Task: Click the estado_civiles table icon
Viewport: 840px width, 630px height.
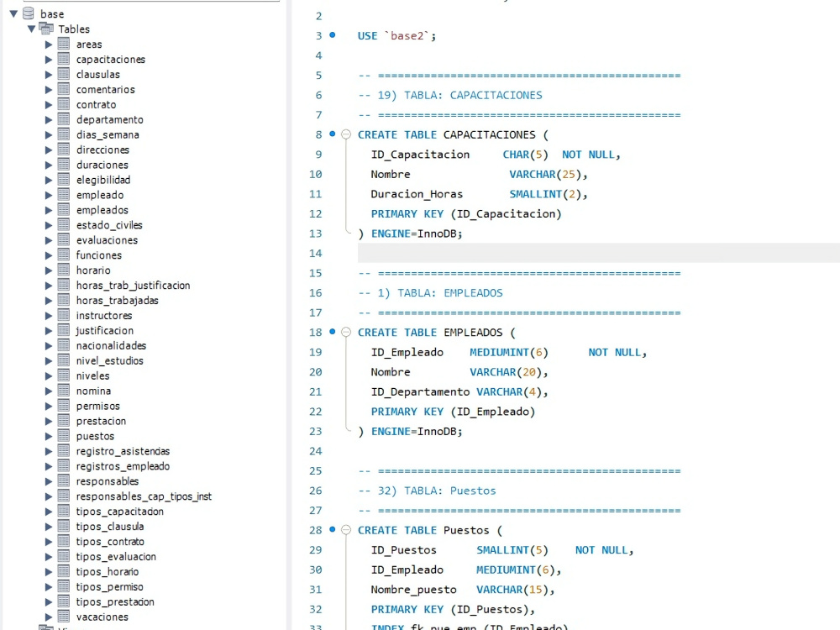Action: pos(64,224)
